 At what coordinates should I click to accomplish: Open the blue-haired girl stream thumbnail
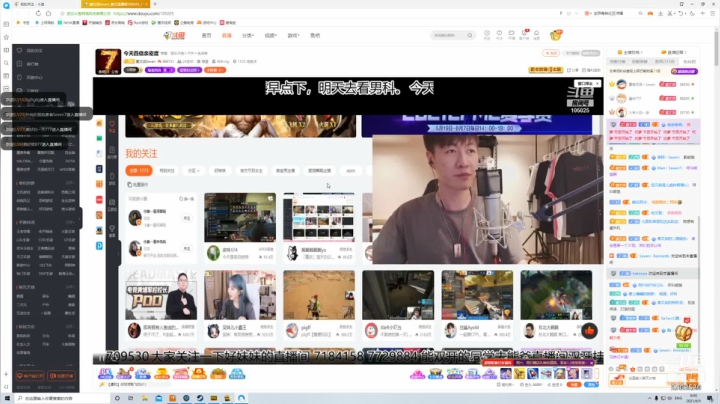[240, 295]
